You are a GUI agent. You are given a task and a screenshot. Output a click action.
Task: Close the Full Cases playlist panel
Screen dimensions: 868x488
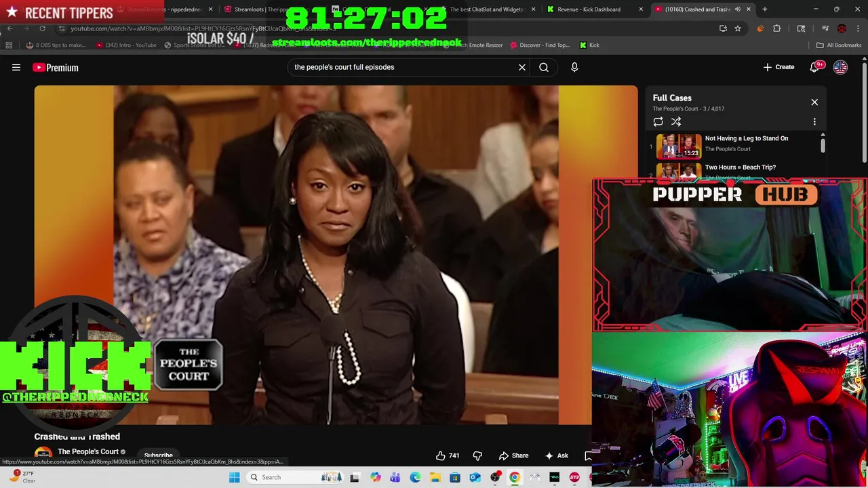click(814, 102)
